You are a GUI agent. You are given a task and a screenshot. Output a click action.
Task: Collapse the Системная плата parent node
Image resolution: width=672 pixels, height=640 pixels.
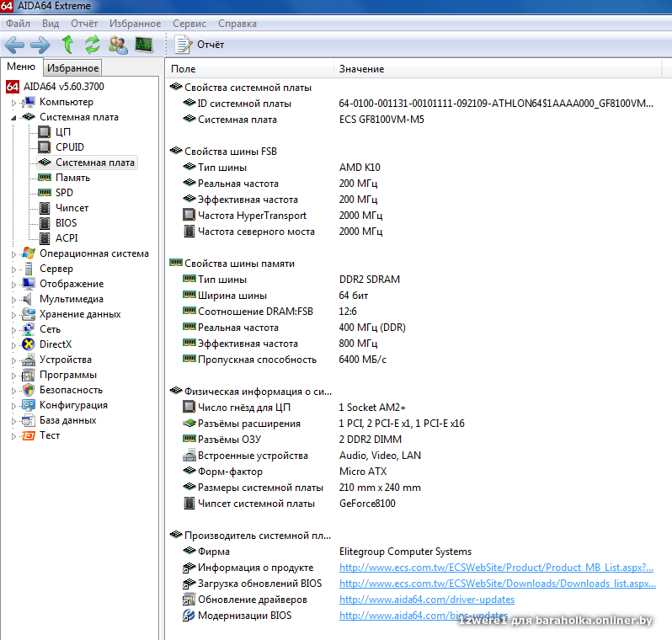coord(13,118)
